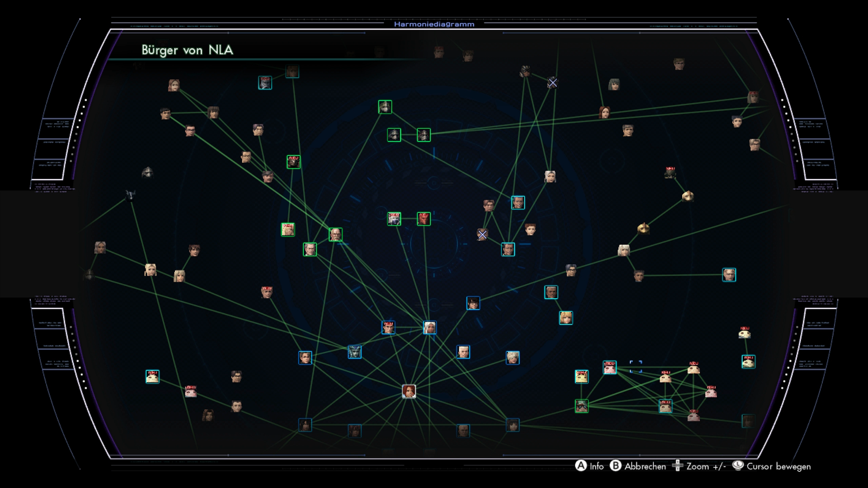Select the dark helmet NEU portrait
Screen dimensions: 868x488
coord(670,172)
